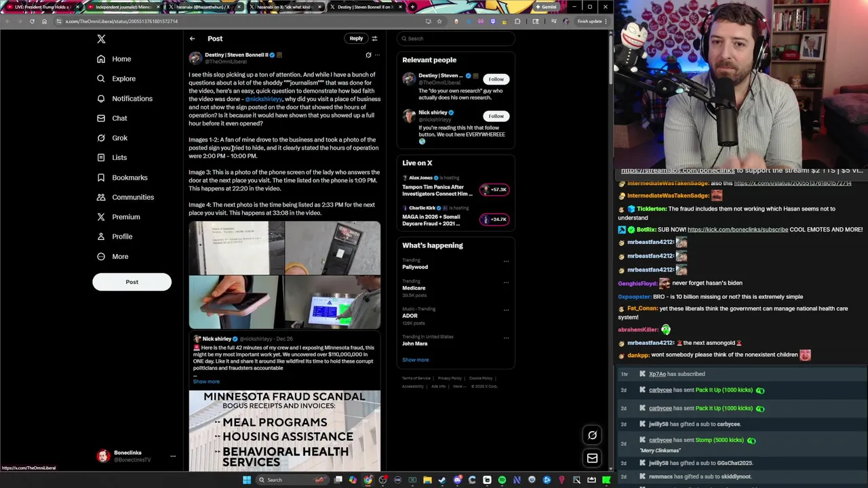Open Spotify from taskbar
This screenshot has width=868, height=488.
click(x=502, y=480)
